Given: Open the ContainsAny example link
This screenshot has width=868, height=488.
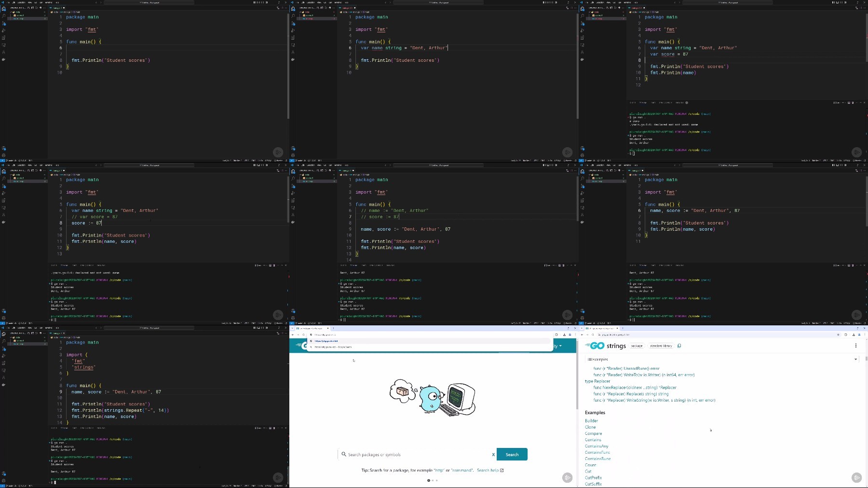Looking at the screenshot, I should [x=597, y=446].
